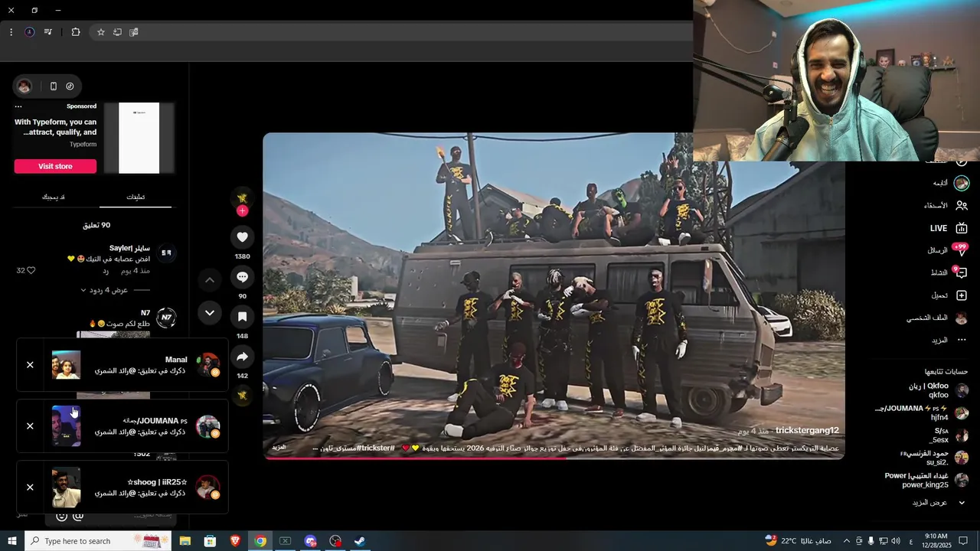Open _5esx followed account
The image size is (980, 551).
pos(949,435)
